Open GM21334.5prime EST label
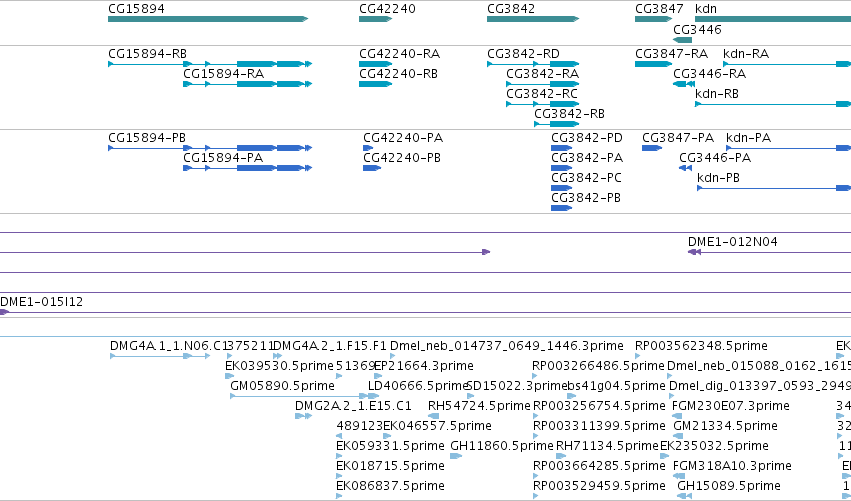 (x=726, y=426)
